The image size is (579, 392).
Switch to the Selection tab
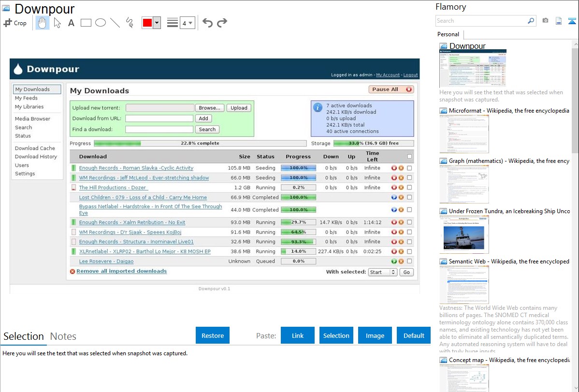(x=24, y=336)
